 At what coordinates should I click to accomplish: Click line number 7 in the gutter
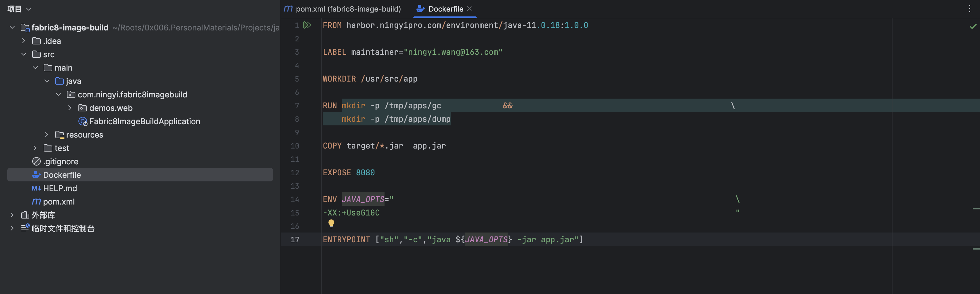click(297, 106)
